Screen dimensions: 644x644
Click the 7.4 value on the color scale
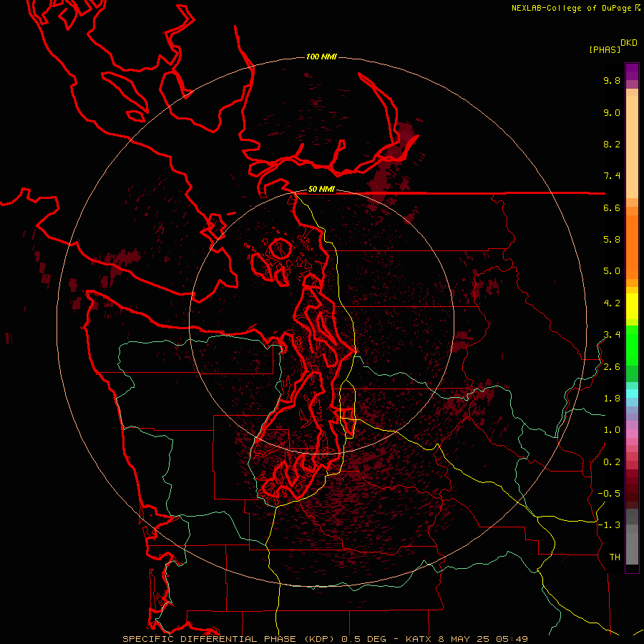pyautogui.click(x=612, y=176)
